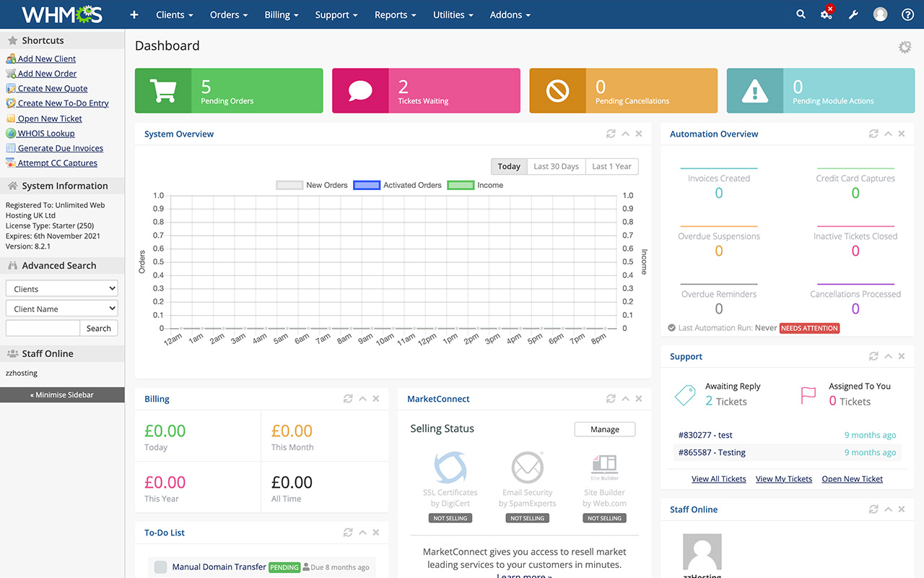
Task: Open the Addons menu
Action: click(x=510, y=14)
